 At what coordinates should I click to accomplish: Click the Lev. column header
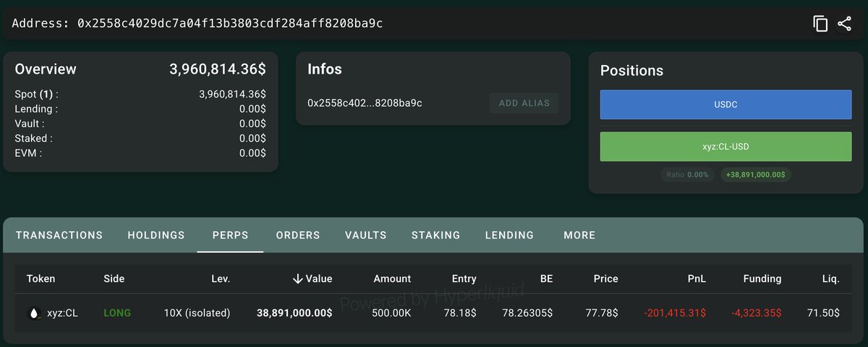click(220, 278)
